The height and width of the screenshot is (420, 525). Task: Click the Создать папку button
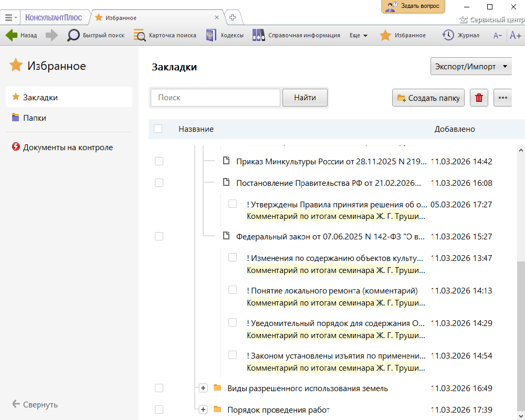(x=428, y=98)
